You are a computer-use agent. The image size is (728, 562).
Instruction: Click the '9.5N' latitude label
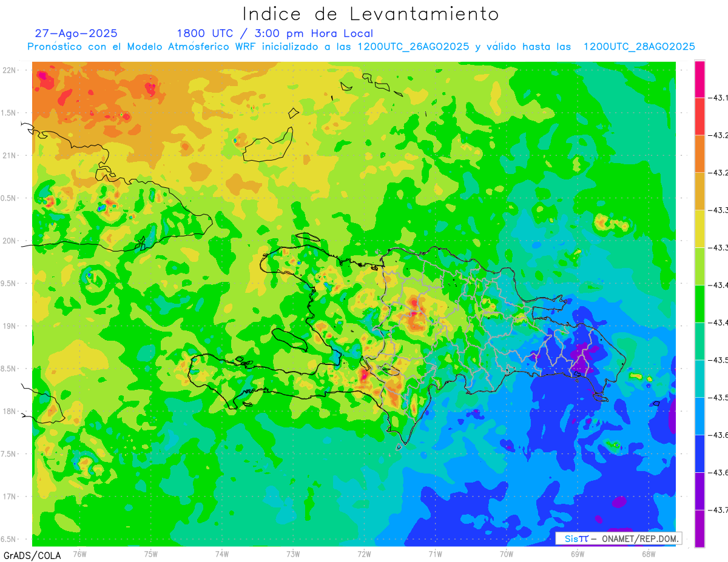pyautogui.click(x=9, y=283)
